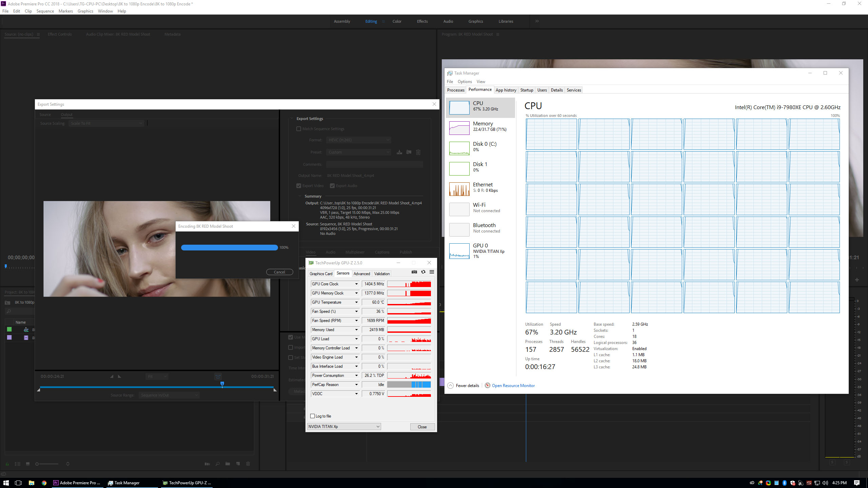Cancel the encoding progress dialog
Screen dimensions: 868x488
point(279,272)
